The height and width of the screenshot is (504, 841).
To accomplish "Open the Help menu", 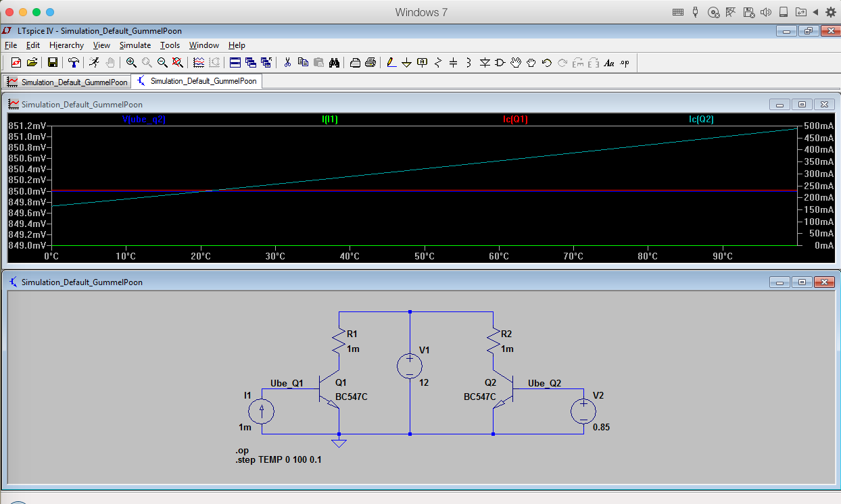I will tap(237, 45).
